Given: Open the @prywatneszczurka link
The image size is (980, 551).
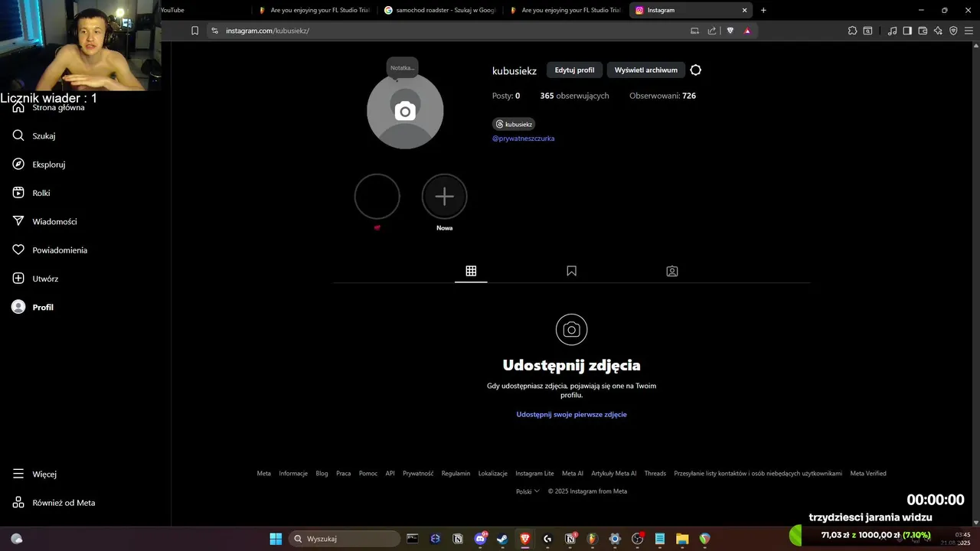Looking at the screenshot, I should point(523,139).
